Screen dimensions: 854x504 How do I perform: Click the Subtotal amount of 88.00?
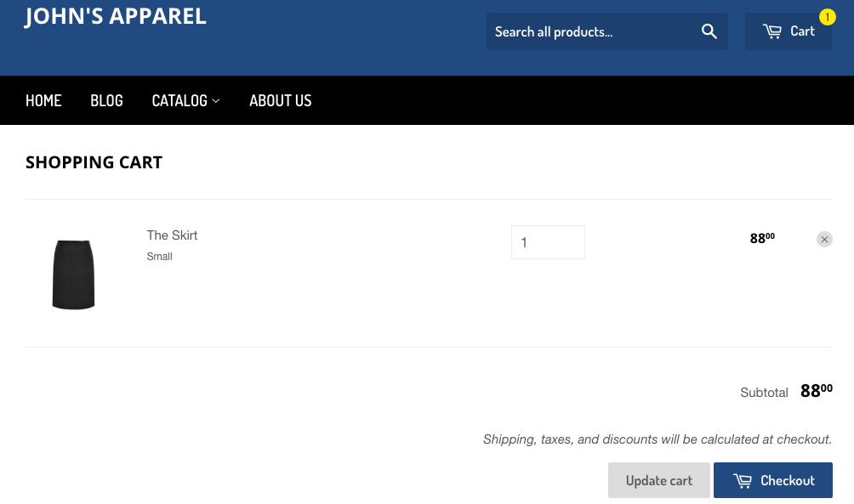[x=816, y=391]
